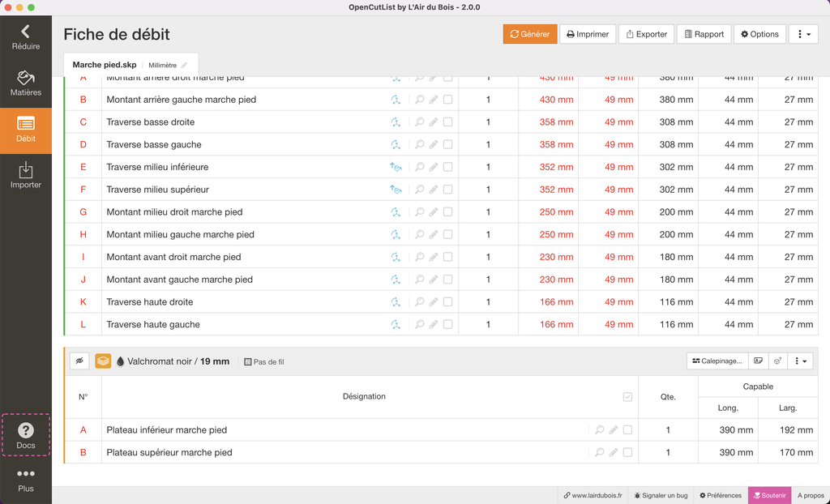This screenshot has width=830, height=504.
Task: Highlight Montant avant gauche with magnifier
Action: (419, 280)
